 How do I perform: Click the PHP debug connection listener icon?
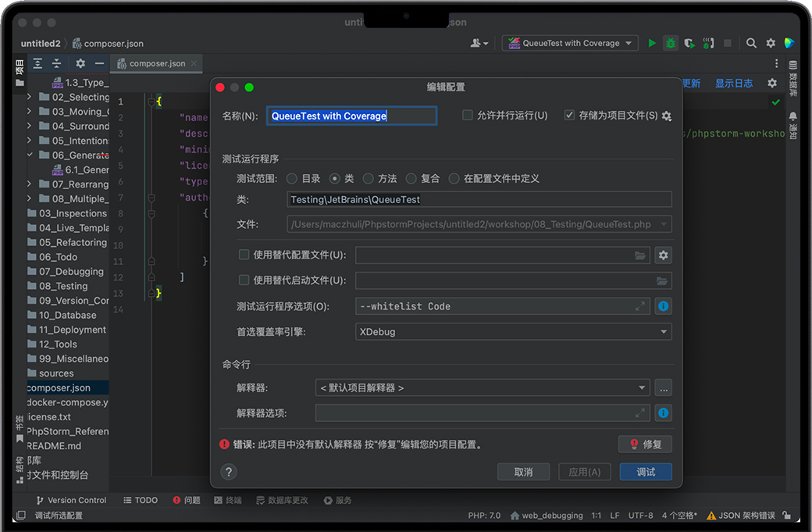click(x=708, y=44)
